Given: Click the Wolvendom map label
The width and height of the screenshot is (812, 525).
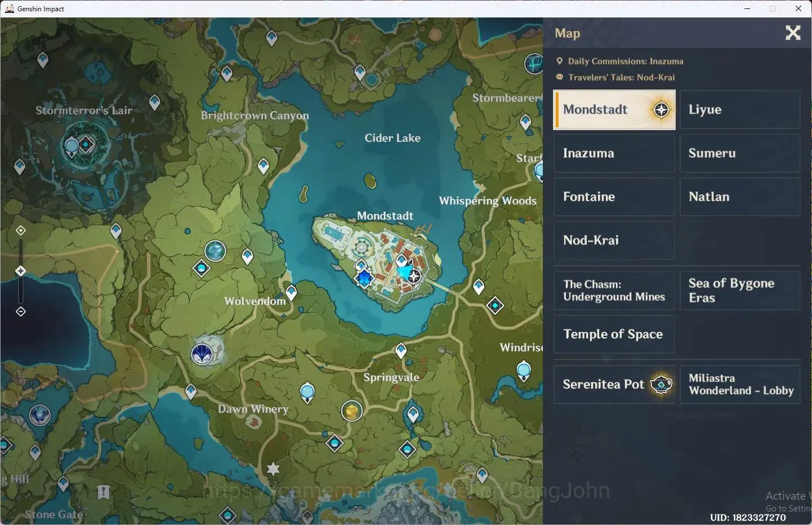Looking at the screenshot, I should (255, 301).
